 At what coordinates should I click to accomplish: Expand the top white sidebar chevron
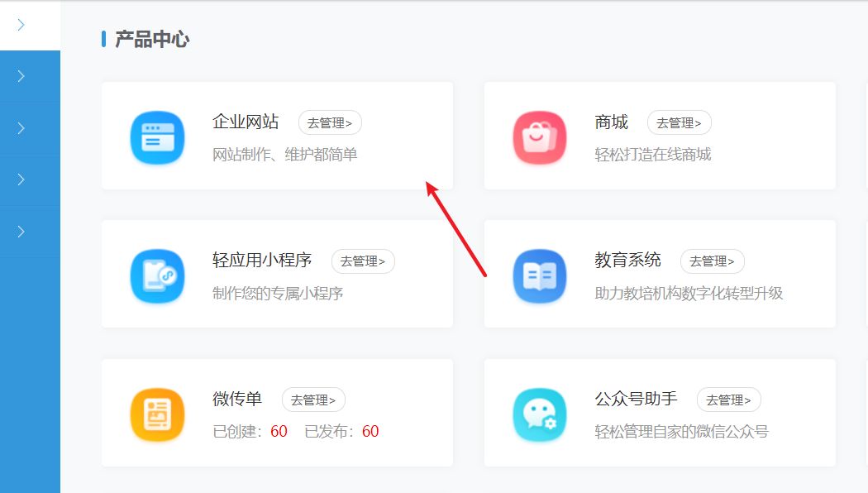(x=21, y=25)
